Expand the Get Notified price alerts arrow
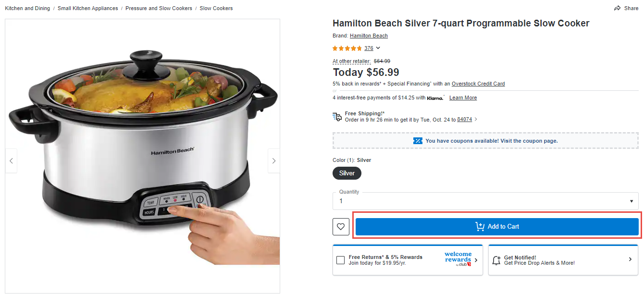The height and width of the screenshot is (294, 644). (630, 259)
